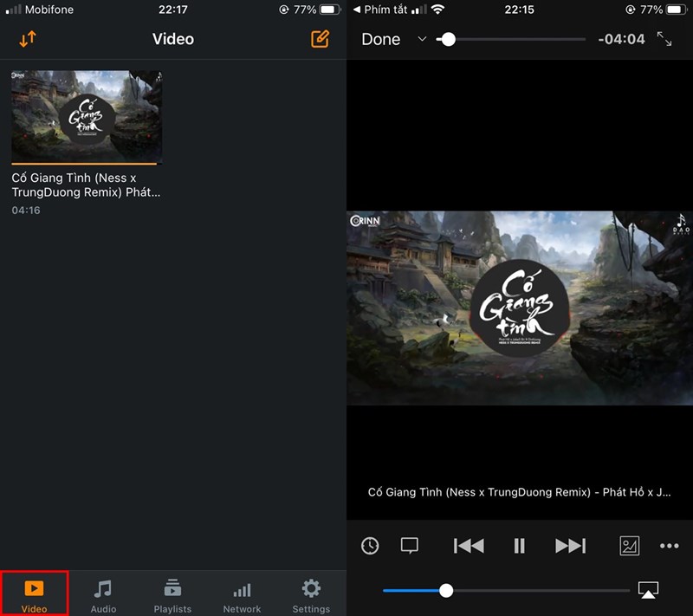Viewport: 693px width, 616px height.
Task: Open the video filters icon
Action: (x=630, y=546)
